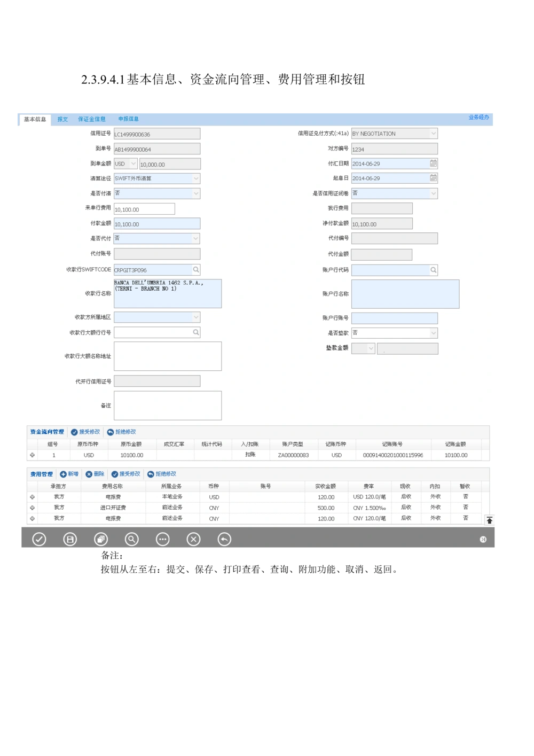Click 新增 to add a new fee row
The image size is (534, 756).
pos(70,474)
